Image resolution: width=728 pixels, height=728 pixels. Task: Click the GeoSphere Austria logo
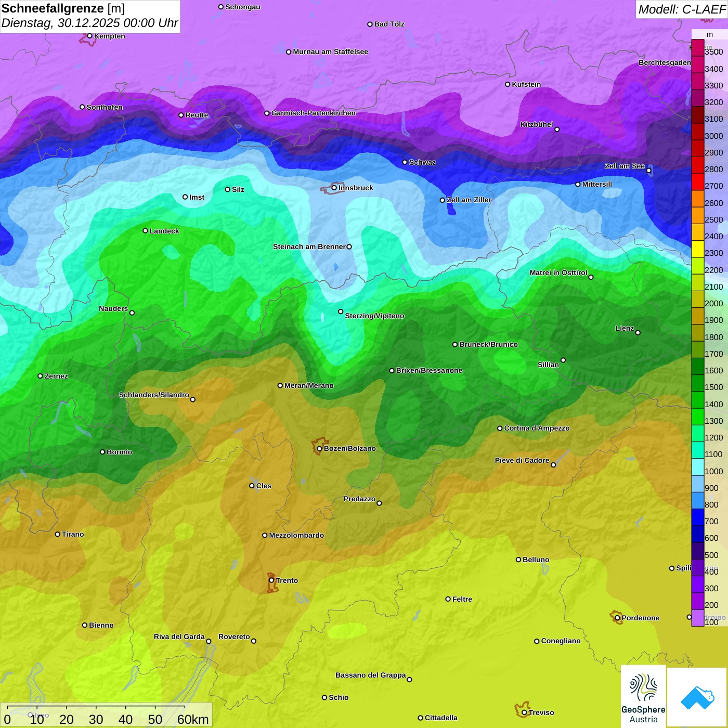pyautogui.click(x=643, y=697)
